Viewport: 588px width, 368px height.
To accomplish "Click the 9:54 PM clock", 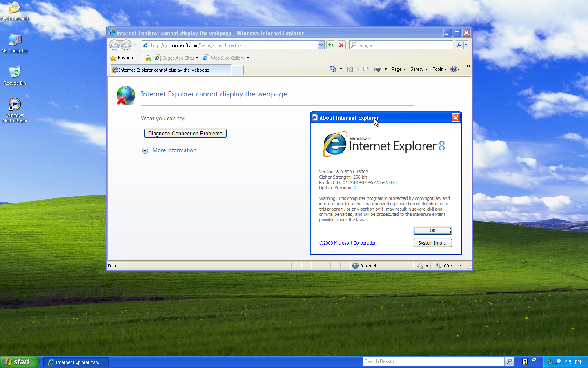I will coord(573,362).
